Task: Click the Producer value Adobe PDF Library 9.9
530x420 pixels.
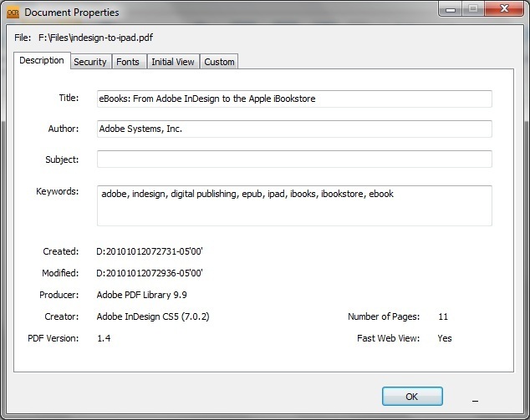Action: point(141,295)
